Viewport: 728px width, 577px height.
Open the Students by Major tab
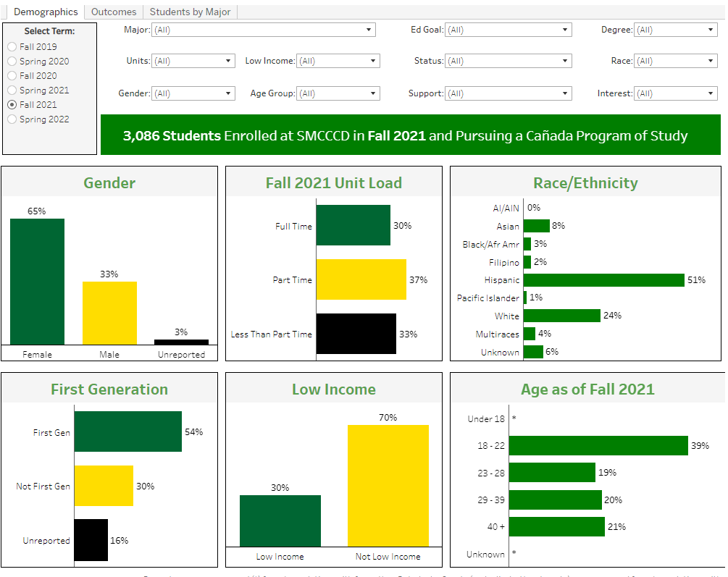190,12
